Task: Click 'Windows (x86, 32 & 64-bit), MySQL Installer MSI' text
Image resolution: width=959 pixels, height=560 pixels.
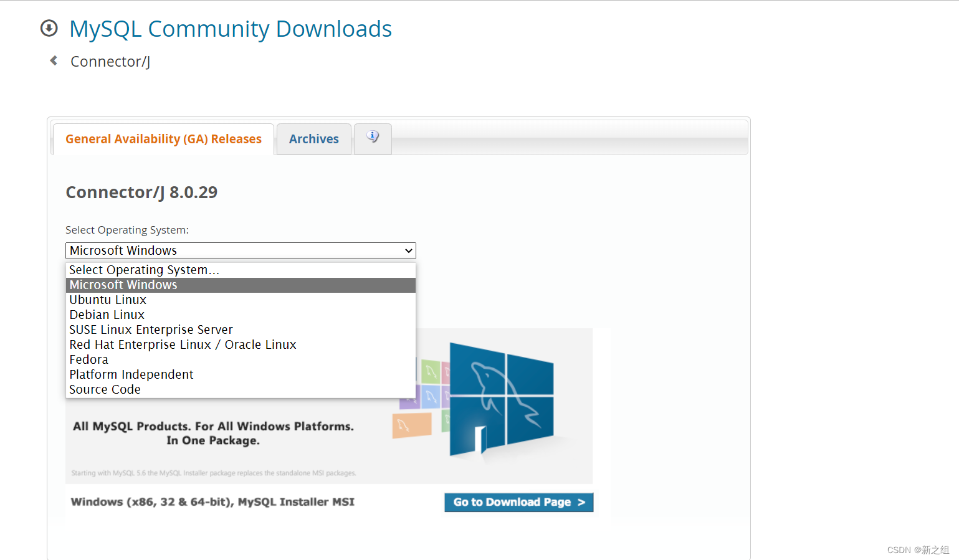Action: 212,502
